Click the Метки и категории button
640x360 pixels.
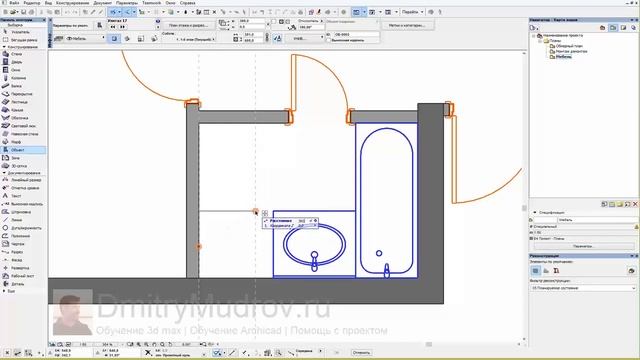point(407,25)
